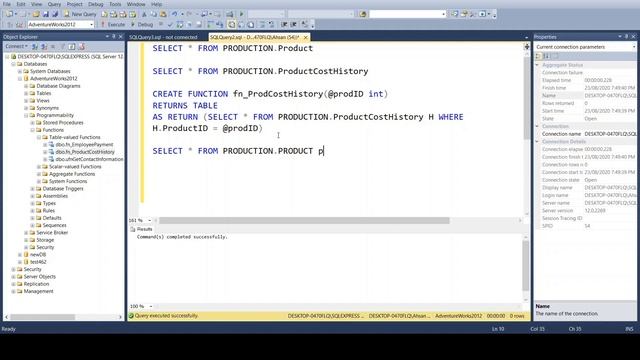640x360 pixels.
Task: Click the Debug button in the SQL toolbar
Action: pos(142,24)
